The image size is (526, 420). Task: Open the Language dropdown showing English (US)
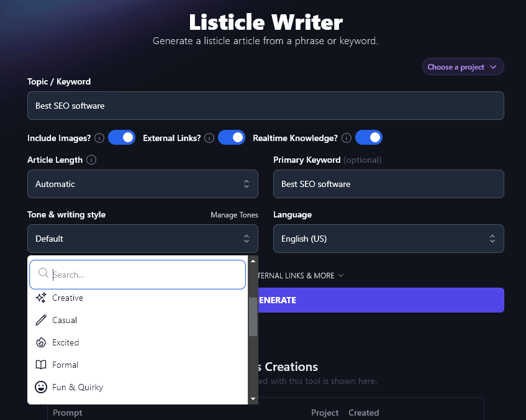pyautogui.click(x=388, y=239)
